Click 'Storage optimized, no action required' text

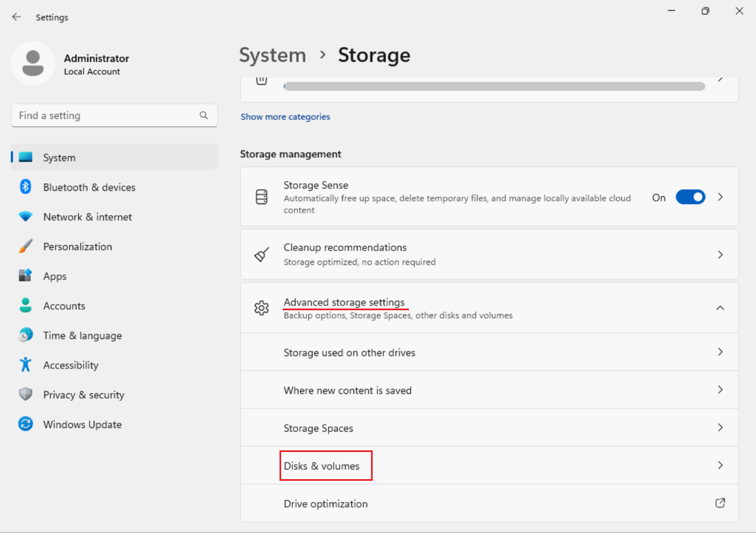point(360,262)
